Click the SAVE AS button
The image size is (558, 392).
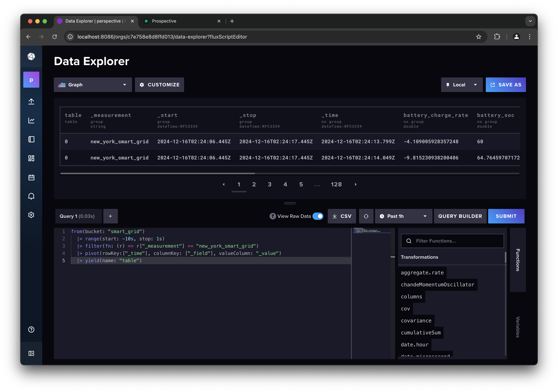(506, 85)
